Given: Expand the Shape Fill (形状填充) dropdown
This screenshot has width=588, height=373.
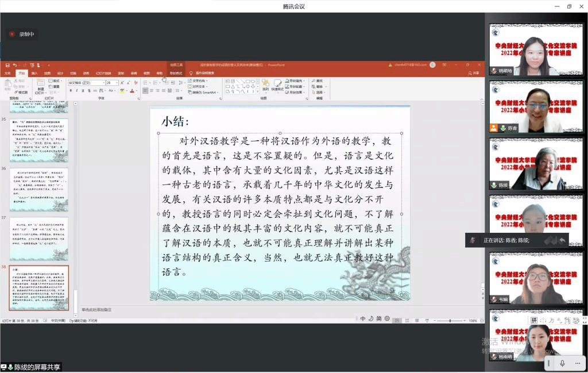Looking at the screenshot, I should 303,81.
